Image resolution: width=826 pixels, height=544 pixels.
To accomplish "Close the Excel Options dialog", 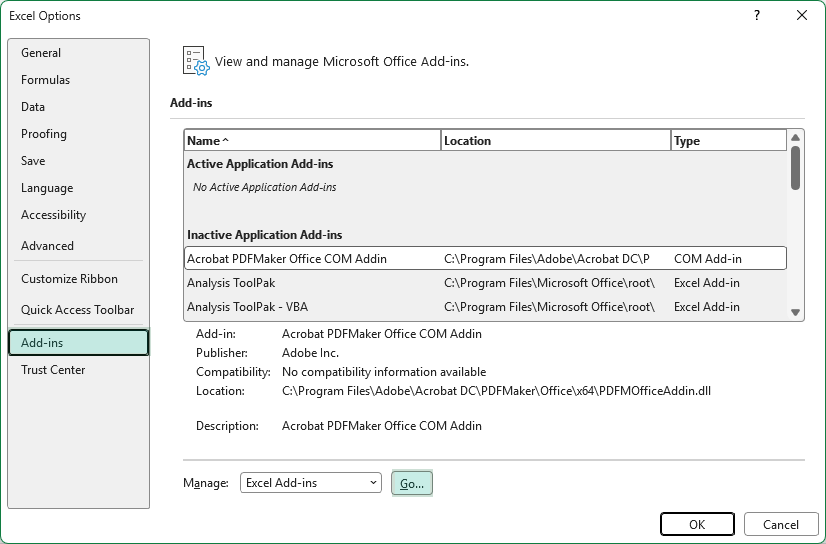I will [802, 15].
